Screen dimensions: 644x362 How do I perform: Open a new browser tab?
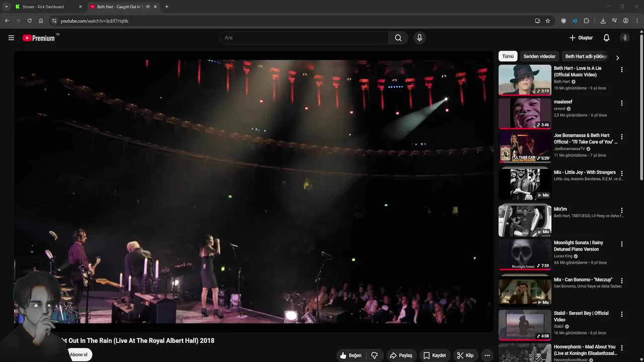(x=167, y=7)
